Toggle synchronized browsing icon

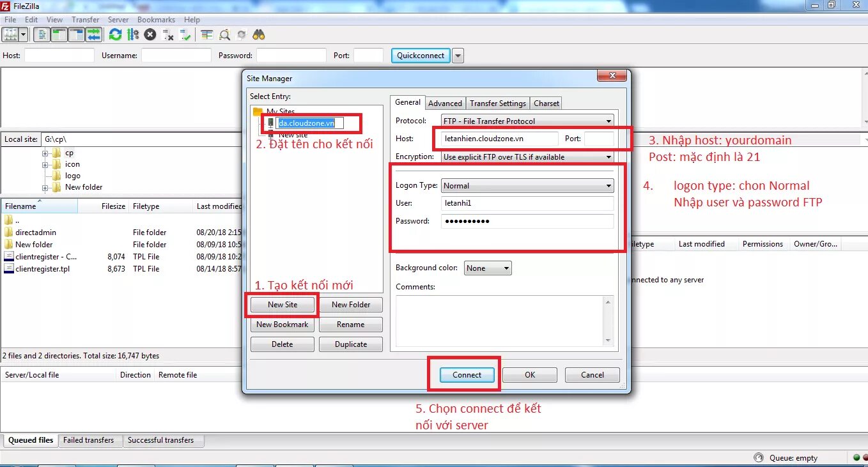pyautogui.click(x=242, y=34)
